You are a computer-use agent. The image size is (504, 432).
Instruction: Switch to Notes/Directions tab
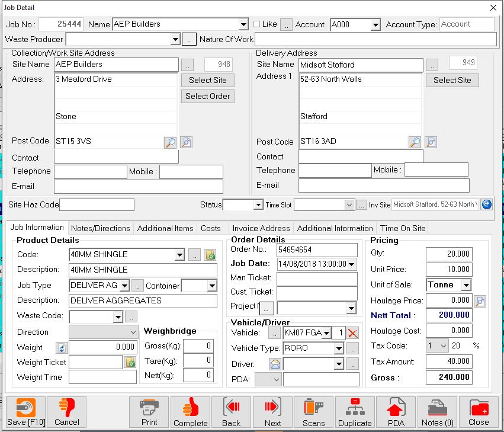point(100,228)
